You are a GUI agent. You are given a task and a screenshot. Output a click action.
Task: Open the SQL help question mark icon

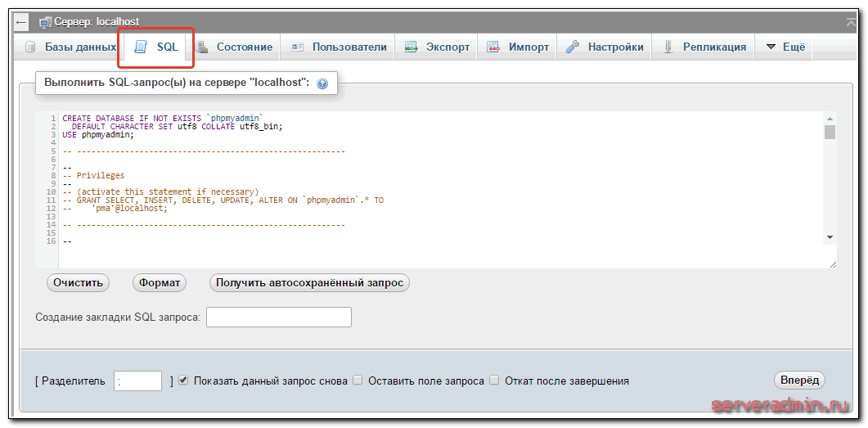click(322, 83)
